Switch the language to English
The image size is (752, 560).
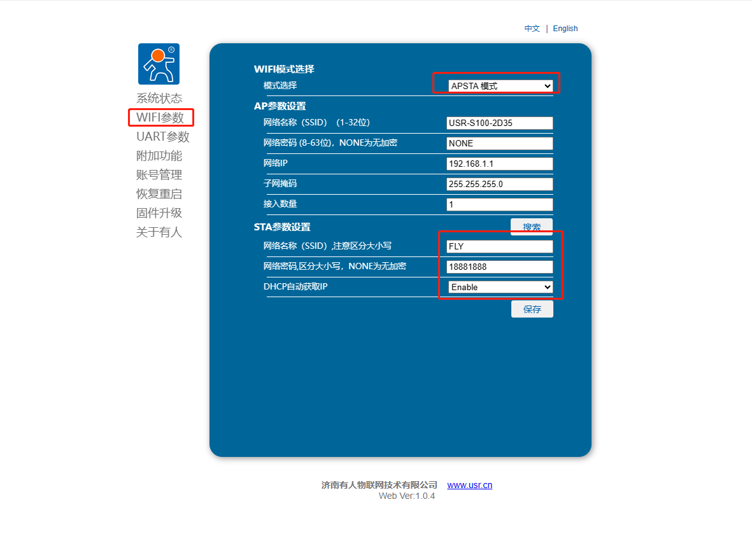pyautogui.click(x=565, y=29)
